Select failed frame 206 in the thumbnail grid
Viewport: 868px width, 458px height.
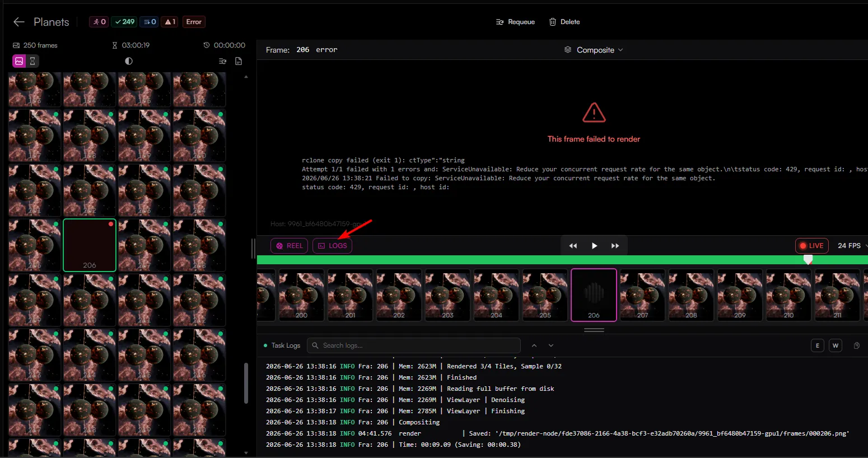(x=90, y=245)
